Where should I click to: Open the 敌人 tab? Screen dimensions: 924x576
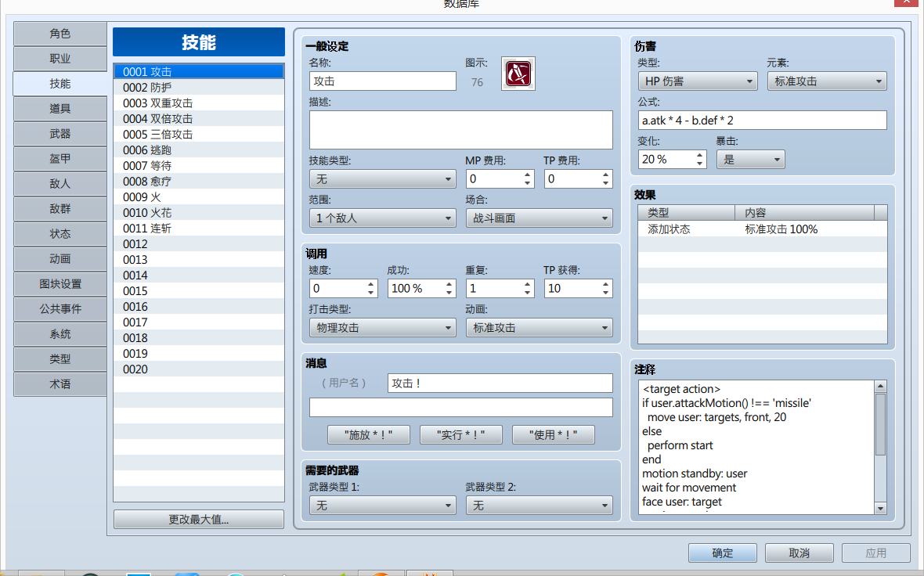pyautogui.click(x=60, y=184)
